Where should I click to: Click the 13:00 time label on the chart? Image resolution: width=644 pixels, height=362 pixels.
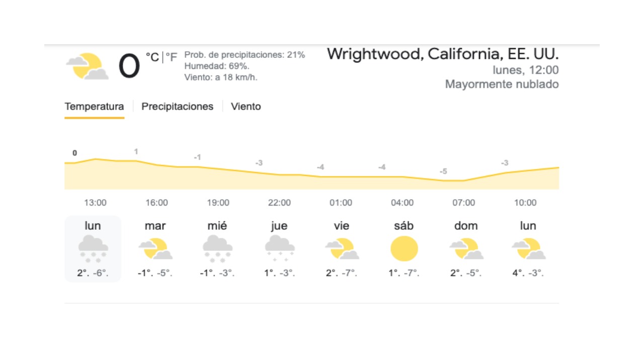pyautogui.click(x=95, y=203)
